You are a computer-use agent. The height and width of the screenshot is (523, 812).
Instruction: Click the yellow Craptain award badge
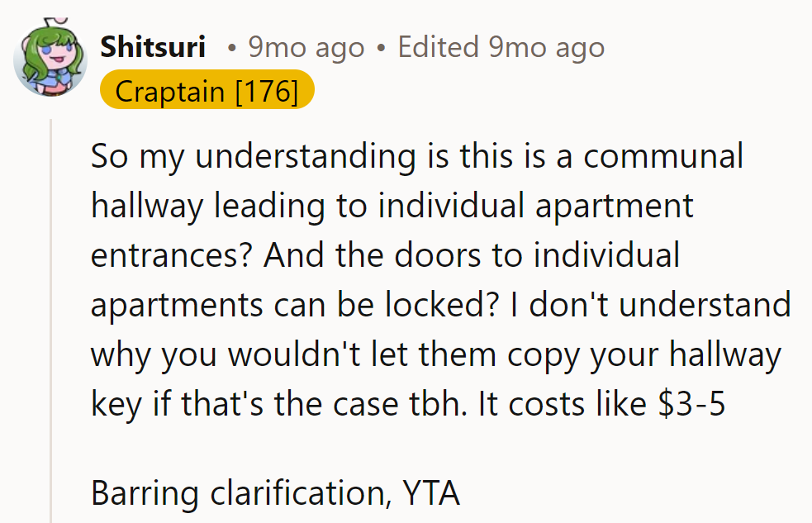(207, 91)
